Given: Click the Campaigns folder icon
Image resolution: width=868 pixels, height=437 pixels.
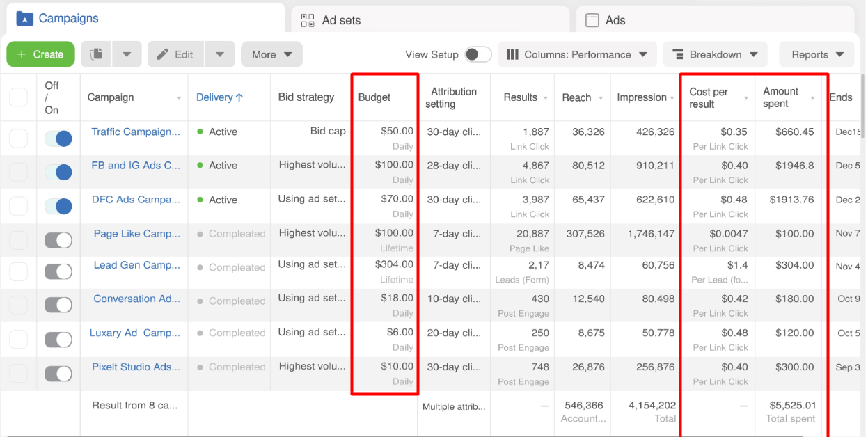Looking at the screenshot, I should tap(24, 19).
